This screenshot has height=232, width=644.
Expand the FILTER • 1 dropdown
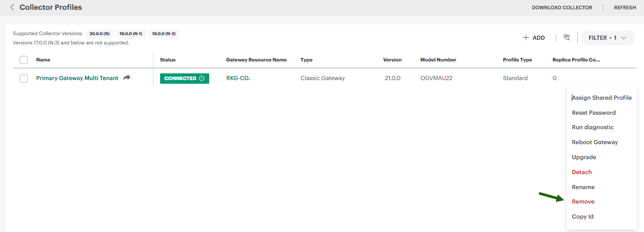608,38
